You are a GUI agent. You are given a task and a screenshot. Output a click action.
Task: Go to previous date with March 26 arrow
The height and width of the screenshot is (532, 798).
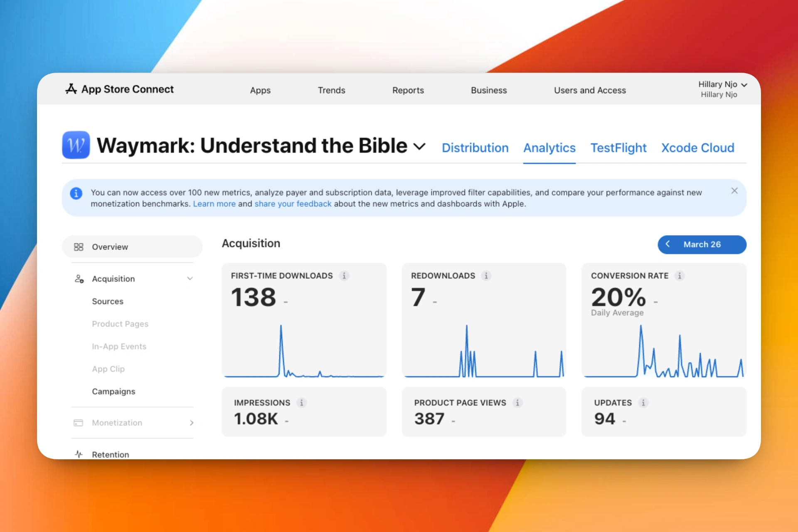coord(667,244)
